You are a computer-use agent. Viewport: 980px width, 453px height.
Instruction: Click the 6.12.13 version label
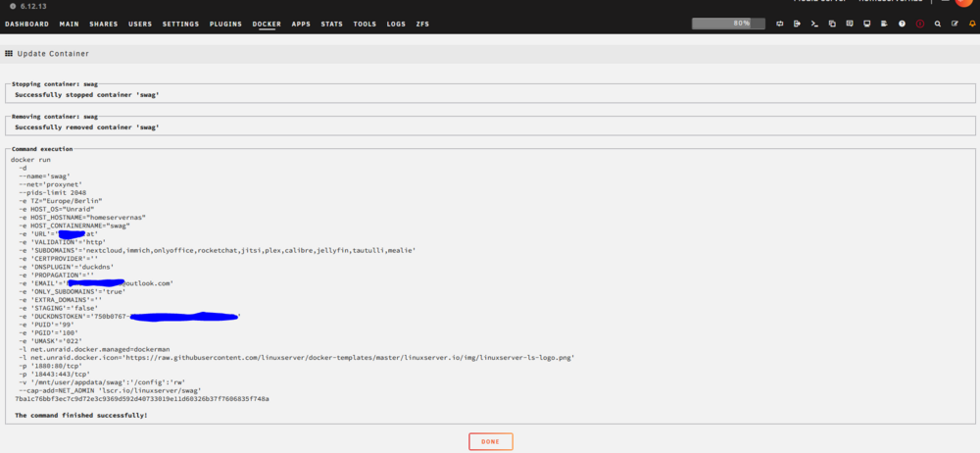point(33,6)
